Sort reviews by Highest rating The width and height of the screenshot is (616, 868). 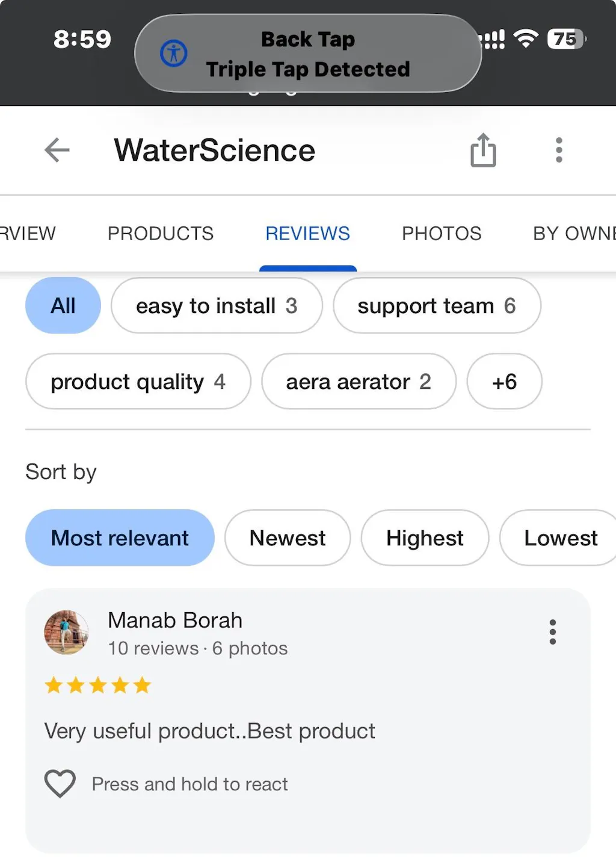pos(425,538)
